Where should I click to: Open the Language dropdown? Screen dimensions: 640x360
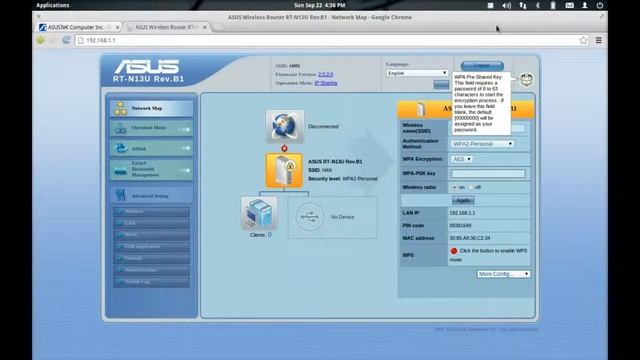point(417,73)
